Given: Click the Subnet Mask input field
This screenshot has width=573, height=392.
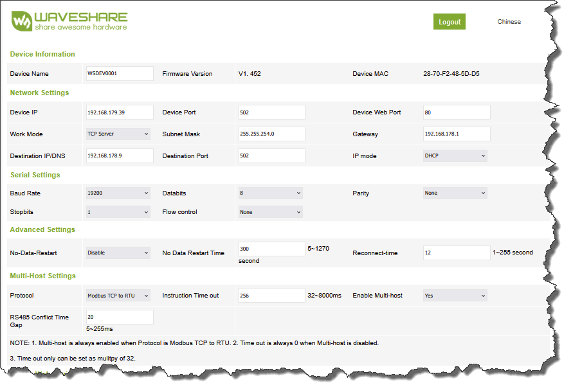Looking at the screenshot, I should click(271, 134).
